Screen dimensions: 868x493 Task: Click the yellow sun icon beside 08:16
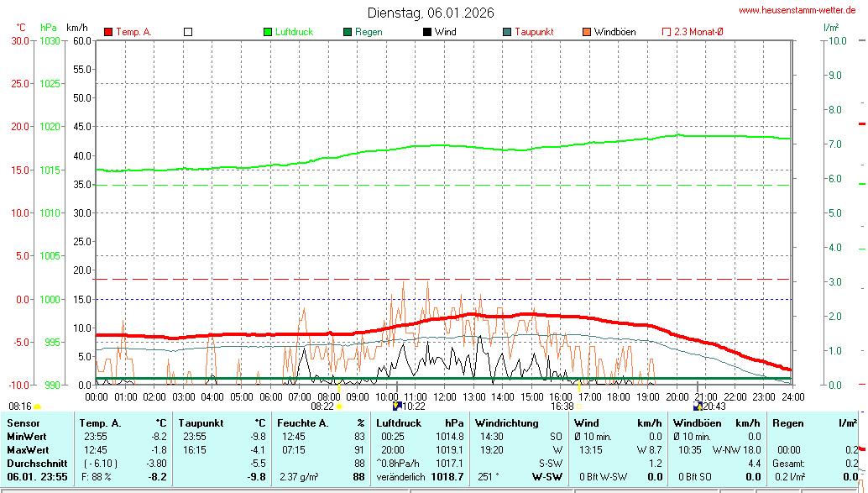(x=37, y=406)
